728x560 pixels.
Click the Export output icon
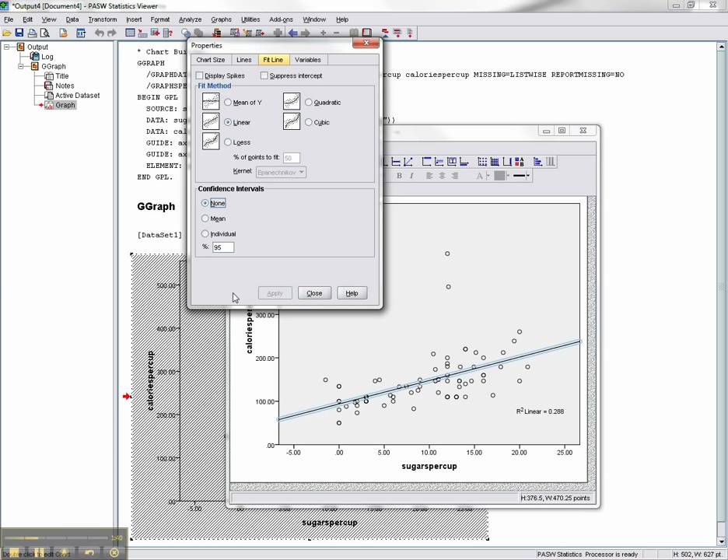(x=63, y=33)
